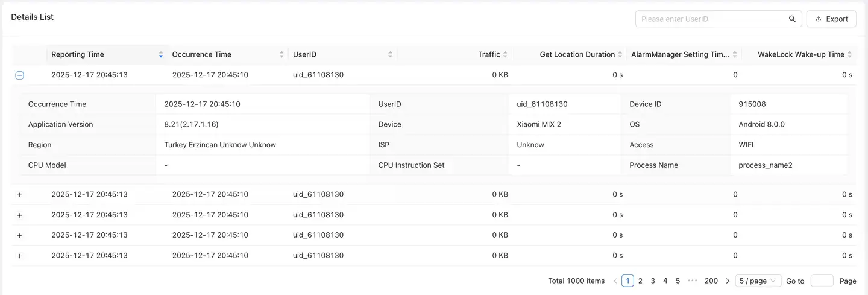Click the Export button

(831, 19)
